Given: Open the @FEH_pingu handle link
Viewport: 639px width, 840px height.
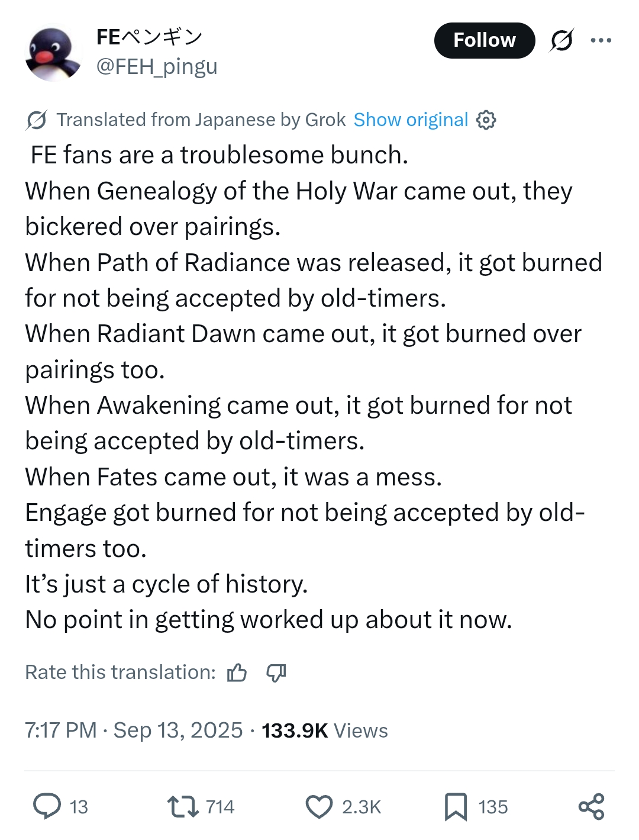Looking at the screenshot, I should 157,66.
